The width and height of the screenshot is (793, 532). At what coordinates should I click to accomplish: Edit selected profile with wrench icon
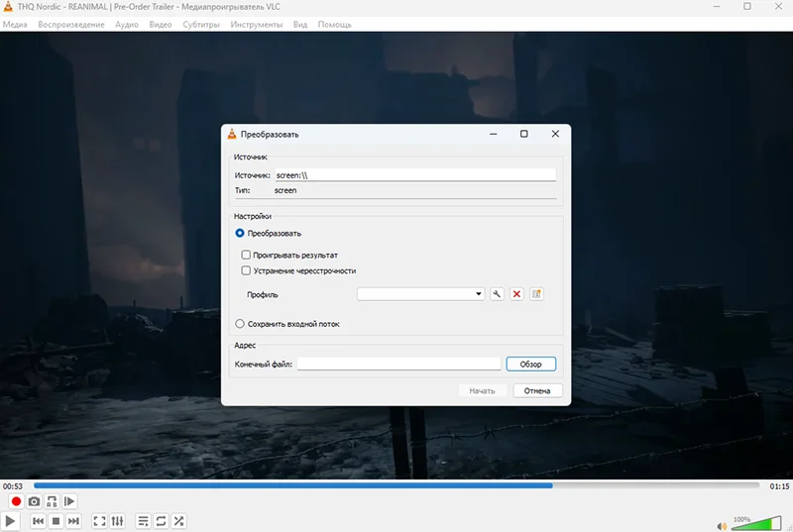coord(498,294)
